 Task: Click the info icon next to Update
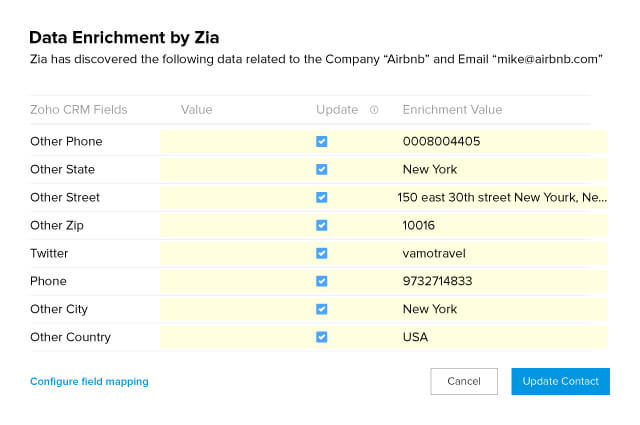point(374,110)
